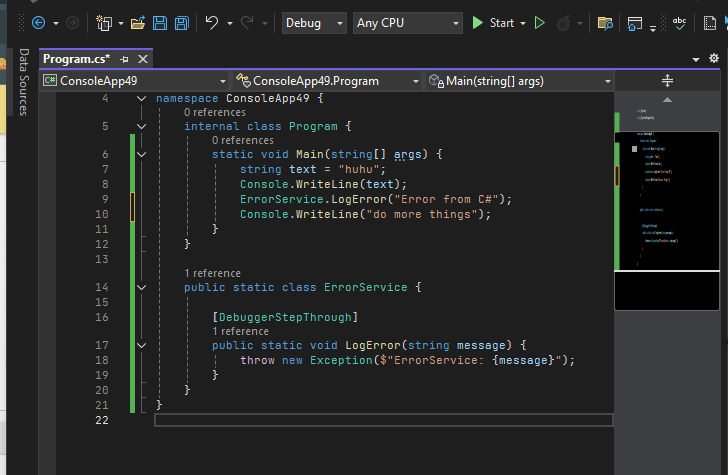Collapse the internal class Program block
The image size is (728, 475).
pos(142,126)
